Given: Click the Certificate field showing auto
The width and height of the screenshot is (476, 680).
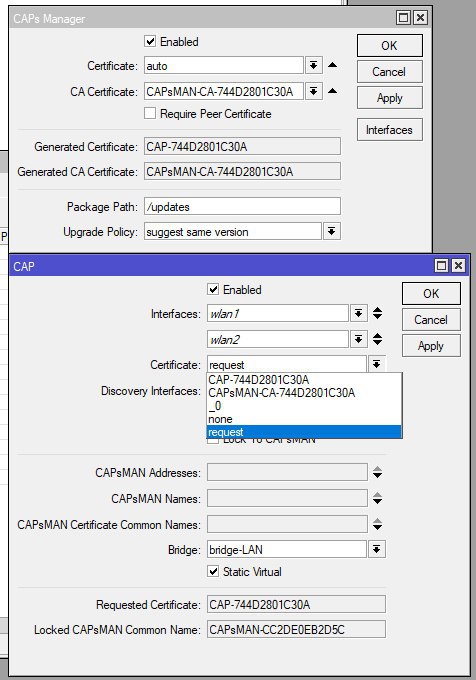Looking at the screenshot, I should (223, 65).
